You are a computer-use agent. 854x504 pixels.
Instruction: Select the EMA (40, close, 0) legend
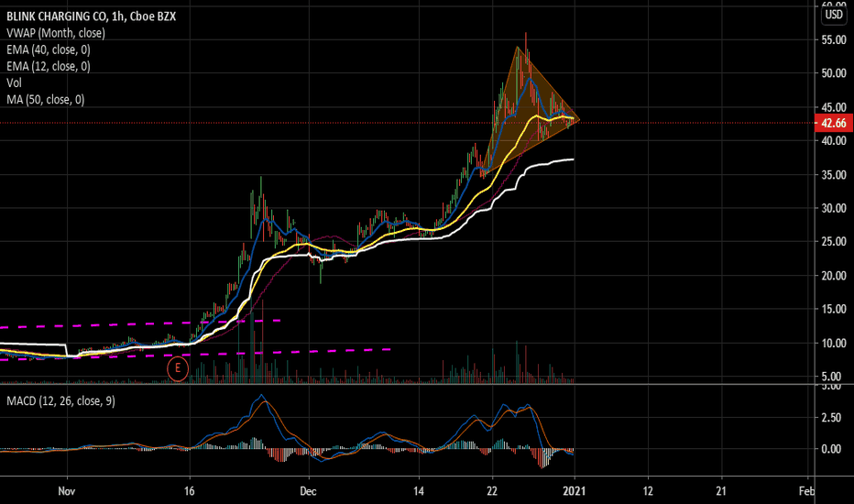(x=48, y=49)
